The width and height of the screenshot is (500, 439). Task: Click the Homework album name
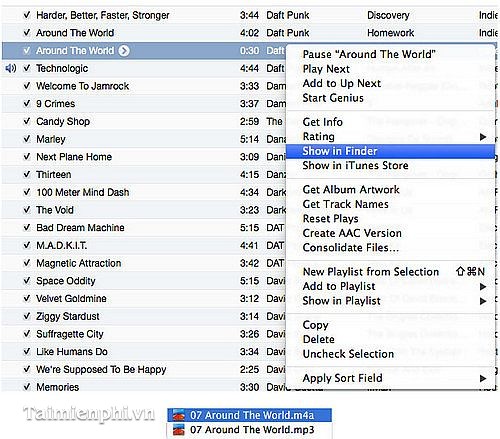tap(390, 33)
